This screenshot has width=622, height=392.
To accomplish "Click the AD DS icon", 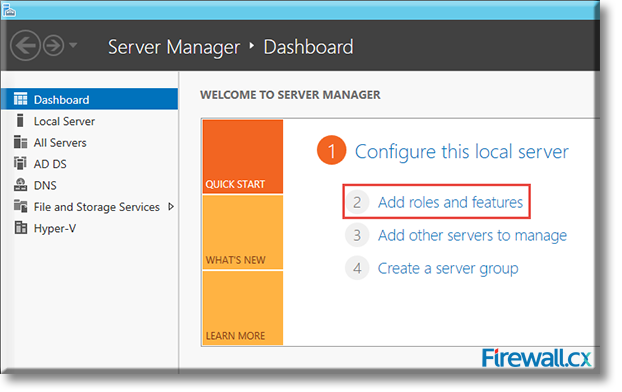I will point(20,163).
